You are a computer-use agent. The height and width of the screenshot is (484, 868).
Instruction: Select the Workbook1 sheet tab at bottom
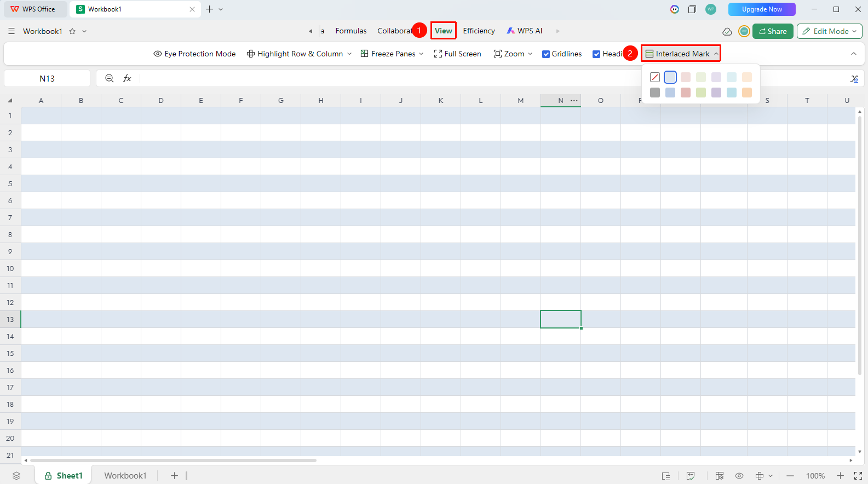(x=125, y=476)
